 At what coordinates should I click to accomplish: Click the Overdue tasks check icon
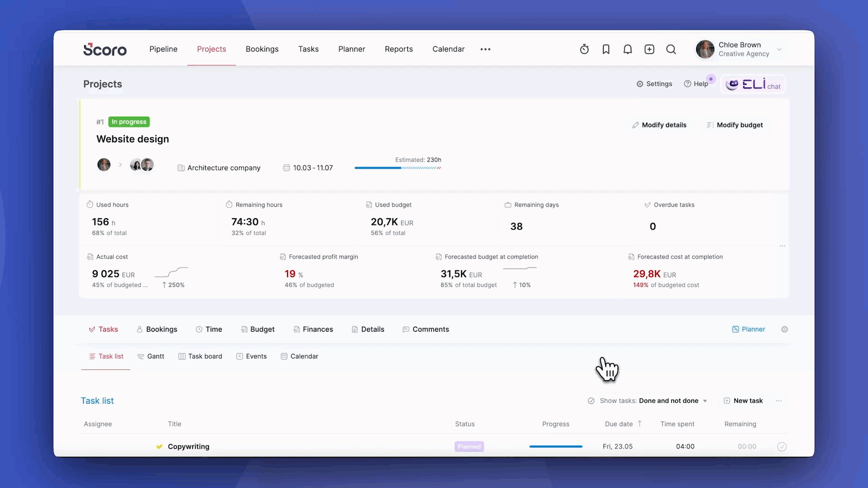click(647, 205)
